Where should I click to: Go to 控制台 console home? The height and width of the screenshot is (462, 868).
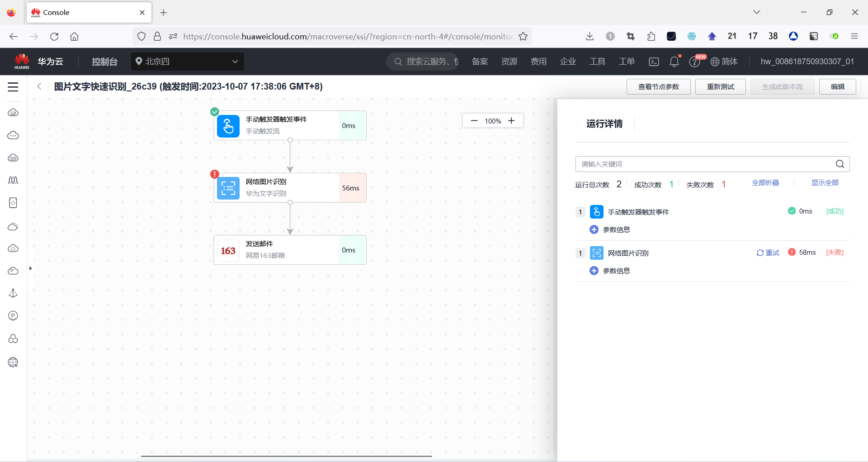pos(104,62)
